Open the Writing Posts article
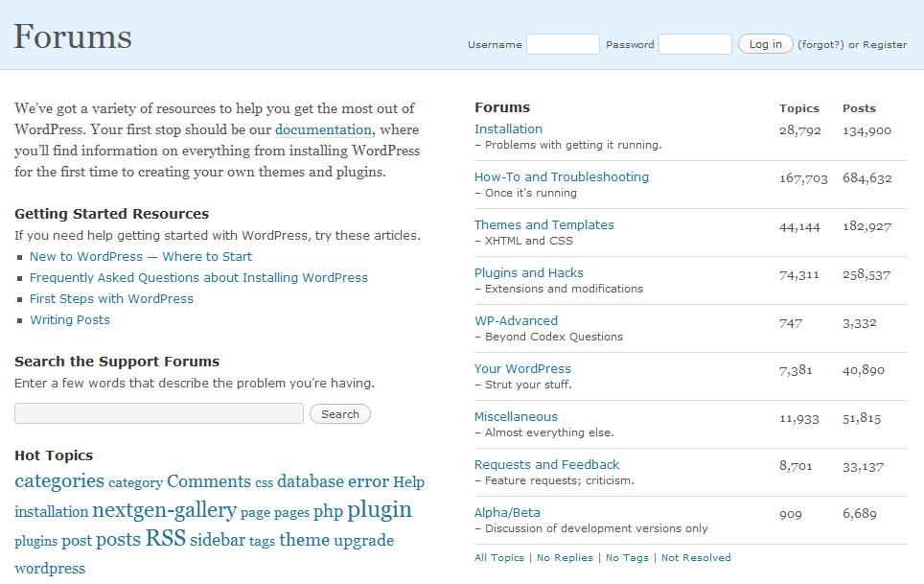 [x=70, y=320]
